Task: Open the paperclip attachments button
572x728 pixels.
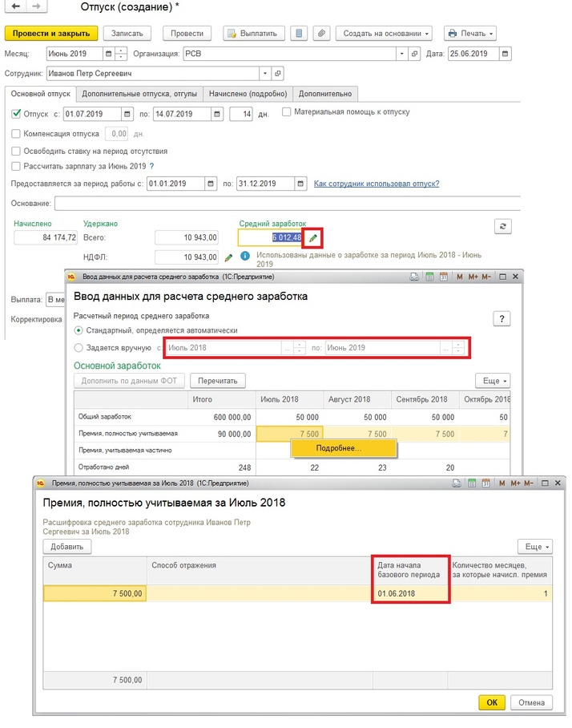Action: pyautogui.click(x=321, y=34)
